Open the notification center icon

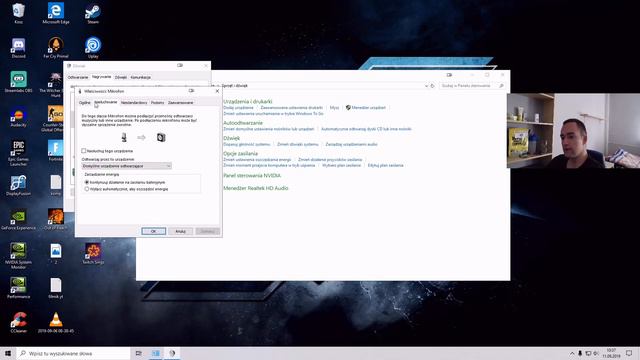(629, 353)
